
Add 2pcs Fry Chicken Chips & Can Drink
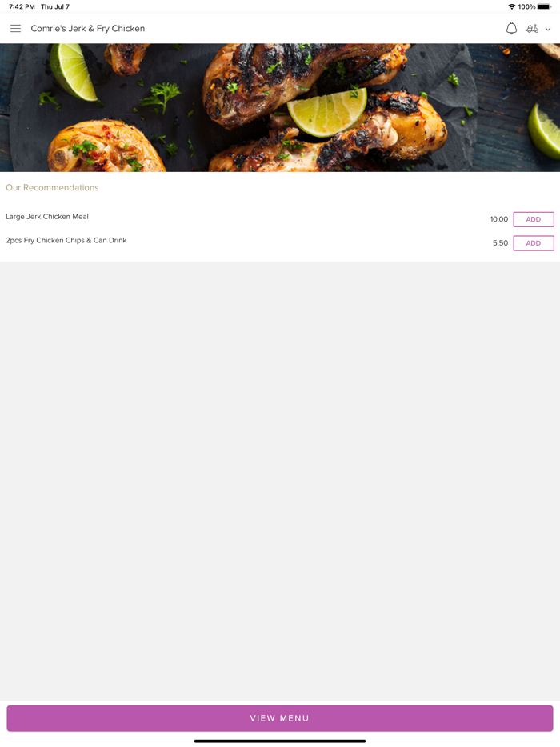(534, 243)
